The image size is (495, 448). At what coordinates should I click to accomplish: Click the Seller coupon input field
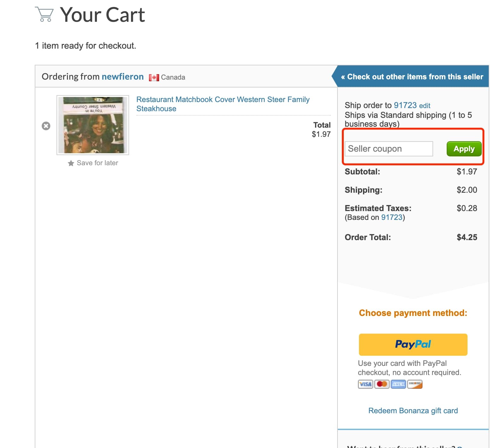pyautogui.click(x=389, y=148)
